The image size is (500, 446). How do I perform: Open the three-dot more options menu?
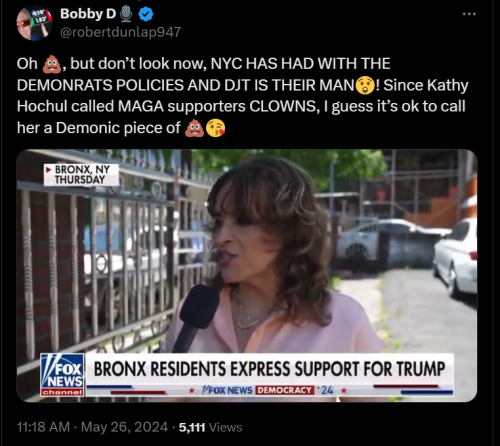point(469,14)
